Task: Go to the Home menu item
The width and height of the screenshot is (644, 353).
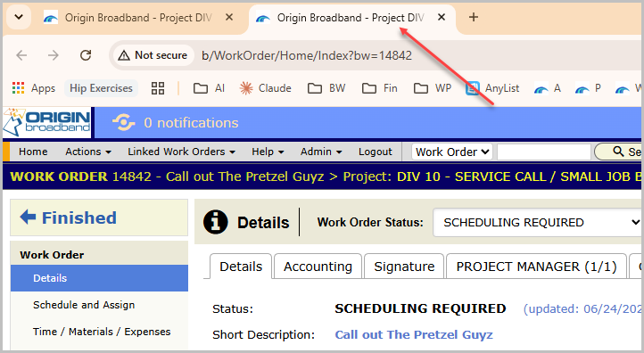Action: tap(33, 152)
